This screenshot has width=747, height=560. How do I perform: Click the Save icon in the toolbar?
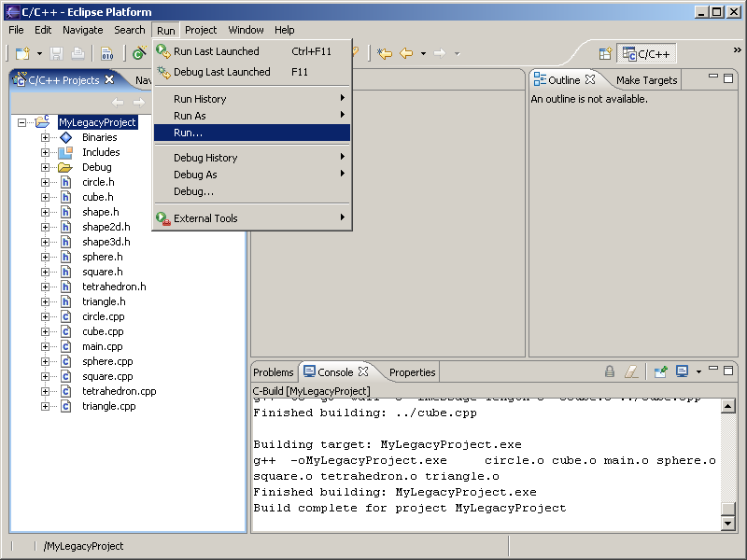[56, 54]
